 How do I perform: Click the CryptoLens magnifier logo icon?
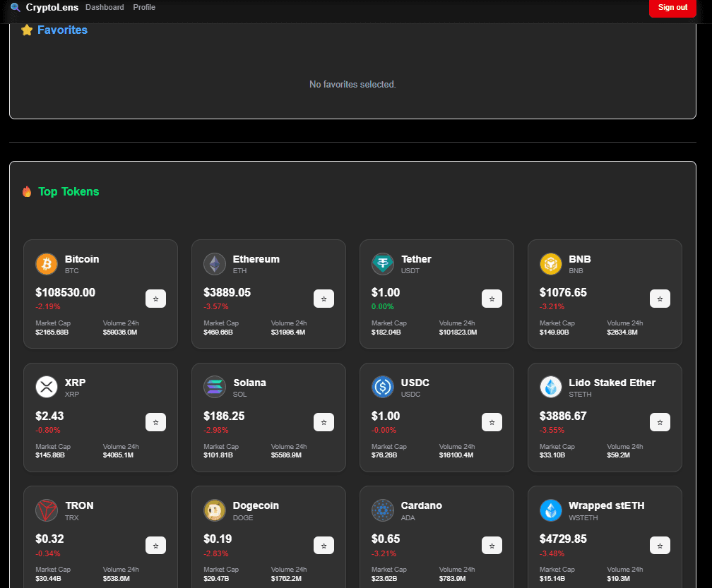click(x=16, y=7)
